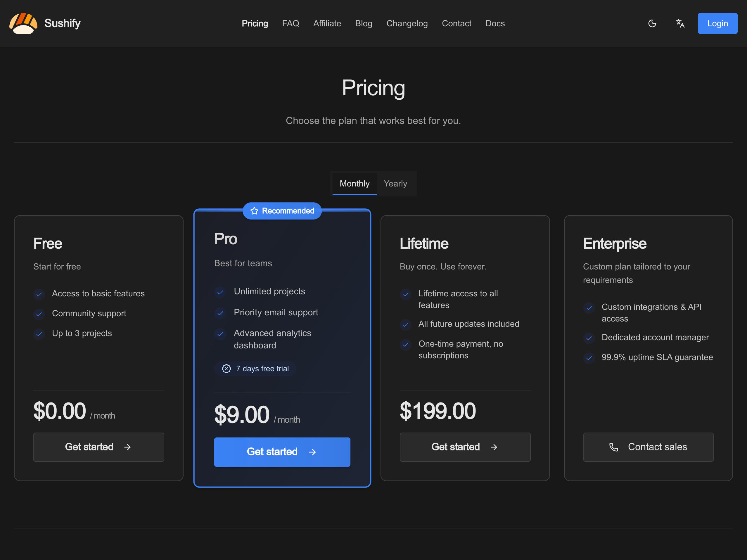Viewport: 747px width, 560px height.
Task: Click the Free plan title
Action: point(48,243)
